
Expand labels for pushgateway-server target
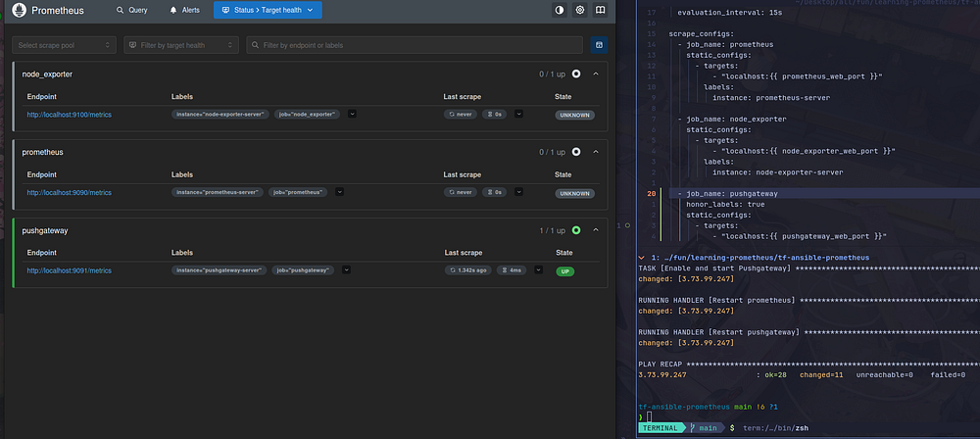[x=346, y=270]
